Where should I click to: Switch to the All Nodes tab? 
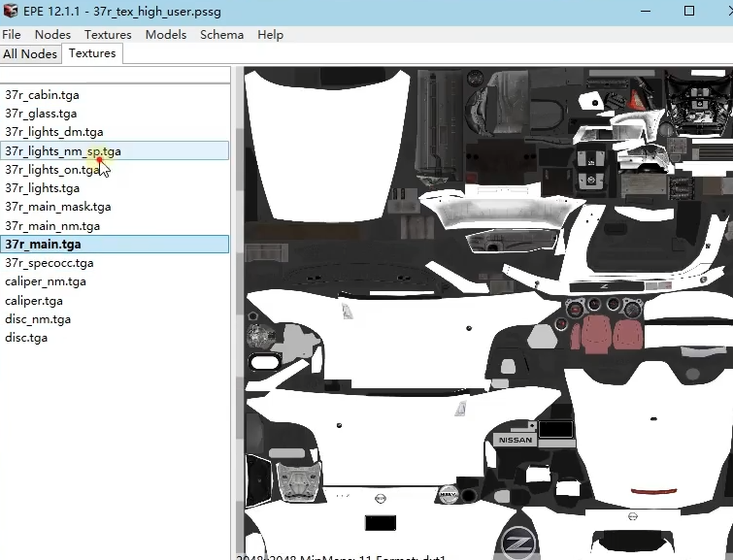[x=30, y=53]
